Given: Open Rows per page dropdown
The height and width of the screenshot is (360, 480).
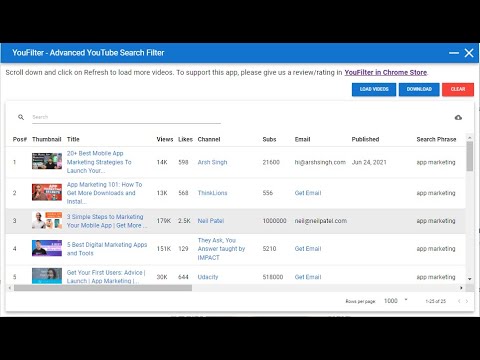Looking at the screenshot, I should coord(396,301).
